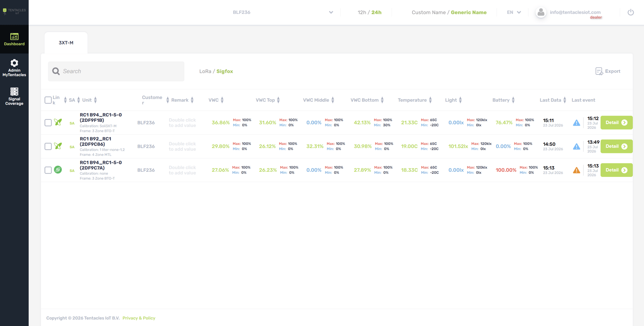Open the BLF236 customer dropdown

[283, 12]
